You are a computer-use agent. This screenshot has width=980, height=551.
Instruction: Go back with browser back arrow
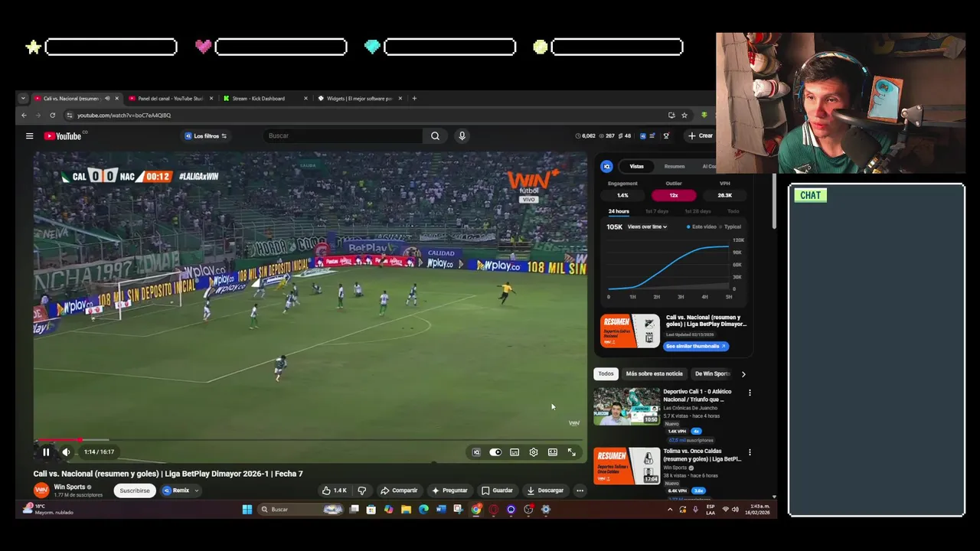pos(24,116)
